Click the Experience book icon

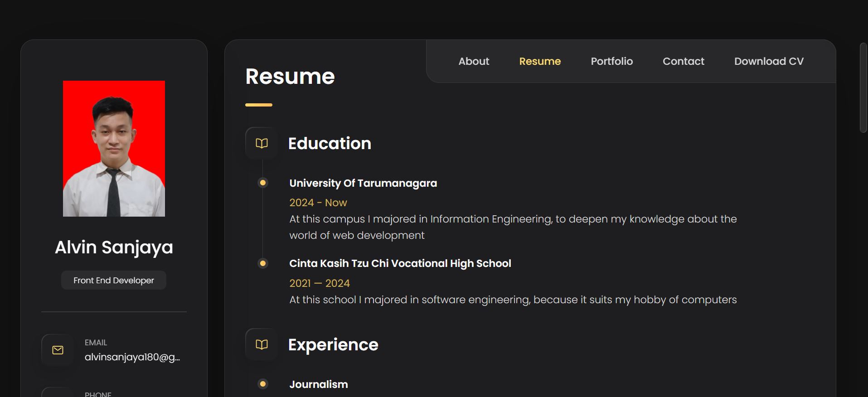tap(262, 344)
